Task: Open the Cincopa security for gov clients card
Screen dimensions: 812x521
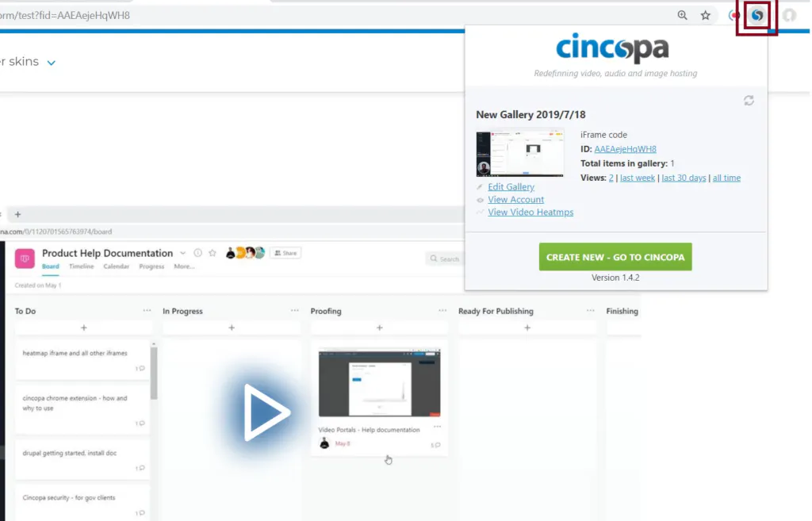Action: 82,502
